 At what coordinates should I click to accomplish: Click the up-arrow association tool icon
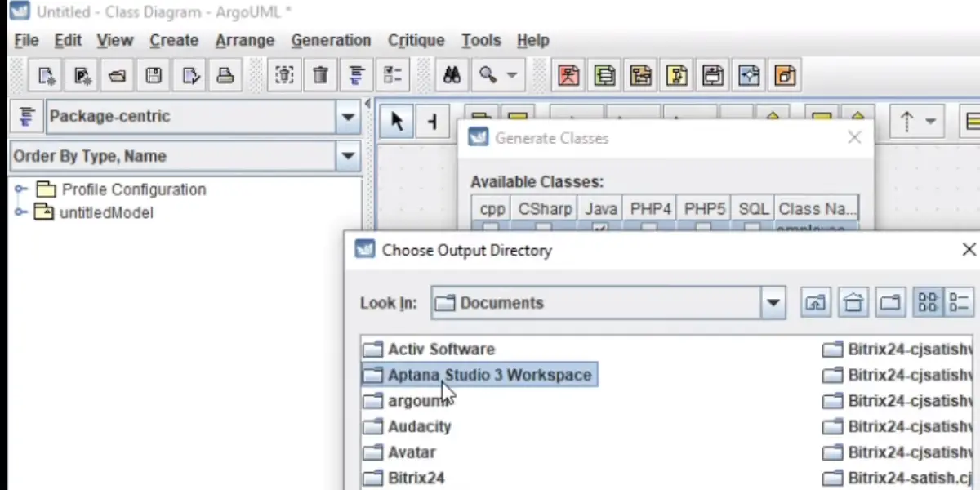click(906, 122)
